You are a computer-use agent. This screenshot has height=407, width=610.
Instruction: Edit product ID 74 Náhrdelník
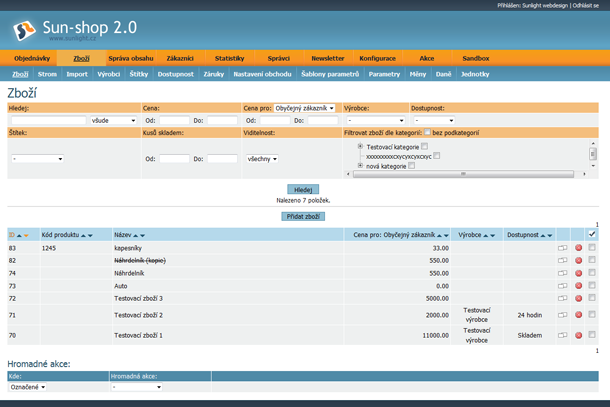tap(563, 273)
